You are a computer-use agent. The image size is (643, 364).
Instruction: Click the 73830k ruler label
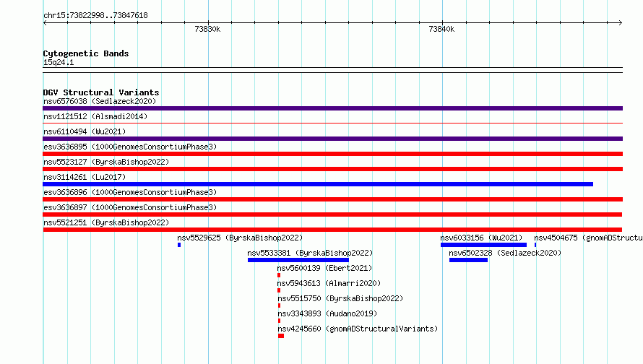coord(207,29)
